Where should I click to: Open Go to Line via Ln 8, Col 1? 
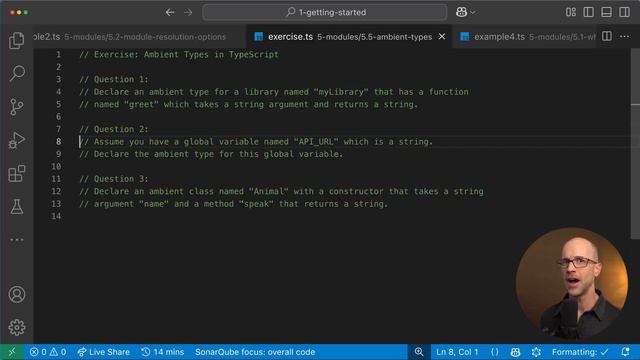coord(457,352)
